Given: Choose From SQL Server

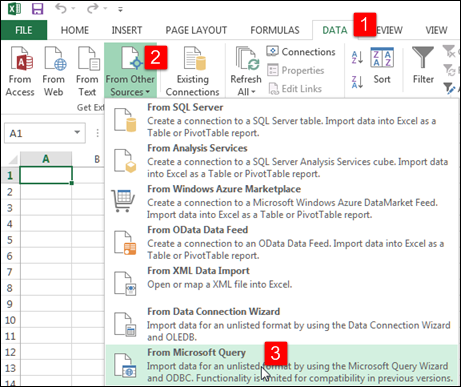Looking at the screenshot, I should tap(281, 120).
